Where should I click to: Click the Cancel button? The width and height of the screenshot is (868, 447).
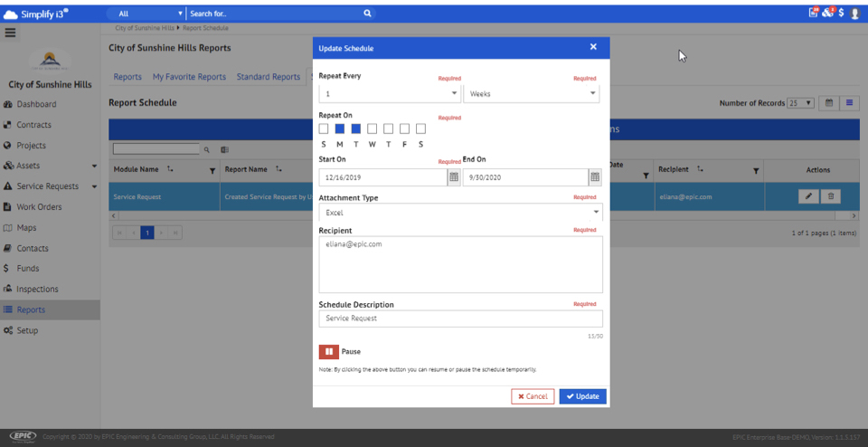click(533, 396)
